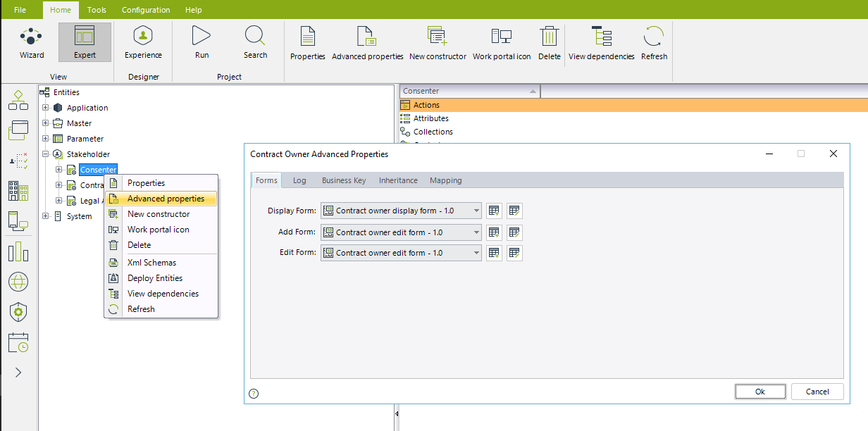Create new form beside Add Form
The width and height of the screenshot is (868, 431).
(494, 232)
